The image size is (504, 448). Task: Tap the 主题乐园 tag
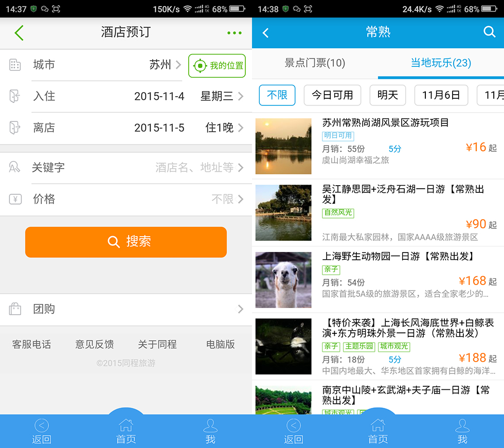[359, 346]
